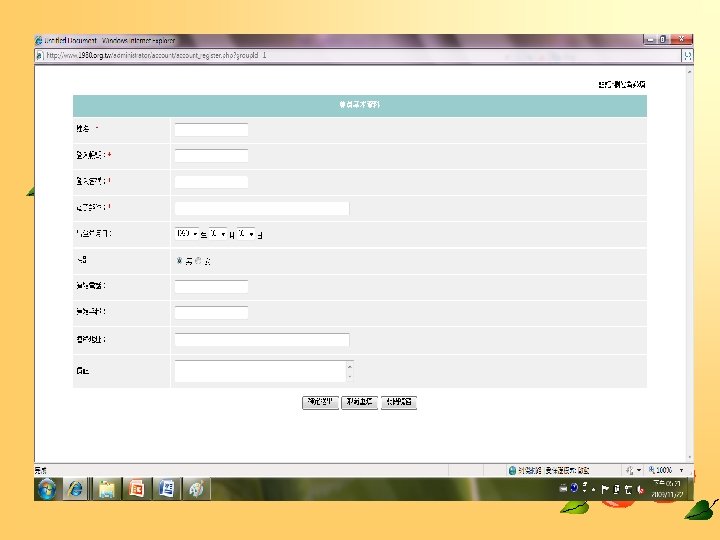Click the contact phone input field

click(211, 287)
